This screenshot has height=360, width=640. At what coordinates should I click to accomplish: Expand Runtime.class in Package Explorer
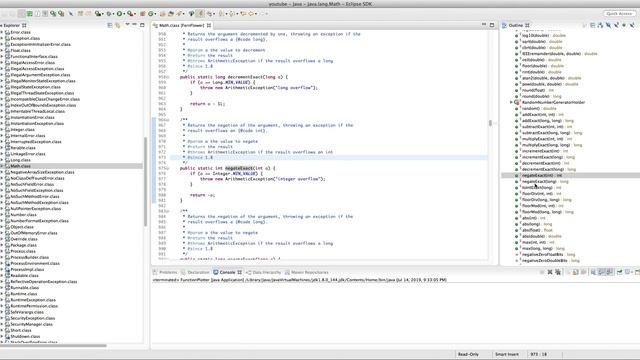coord(2,294)
